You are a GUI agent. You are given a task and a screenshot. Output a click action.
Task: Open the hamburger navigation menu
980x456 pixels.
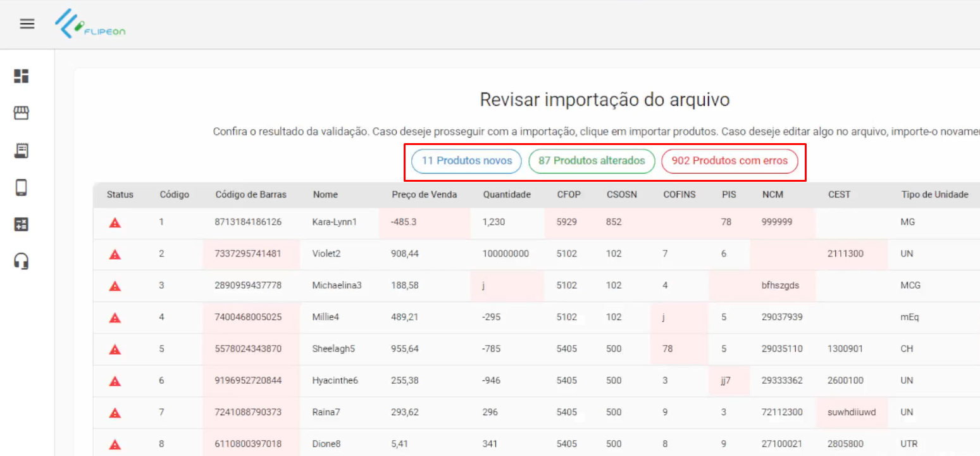tap(27, 24)
